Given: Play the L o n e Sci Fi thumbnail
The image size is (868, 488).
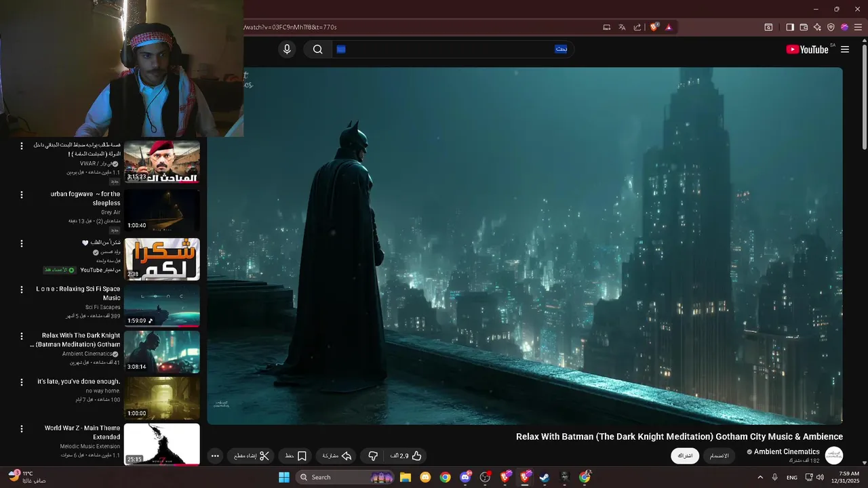Looking at the screenshot, I should (x=162, y=306).
